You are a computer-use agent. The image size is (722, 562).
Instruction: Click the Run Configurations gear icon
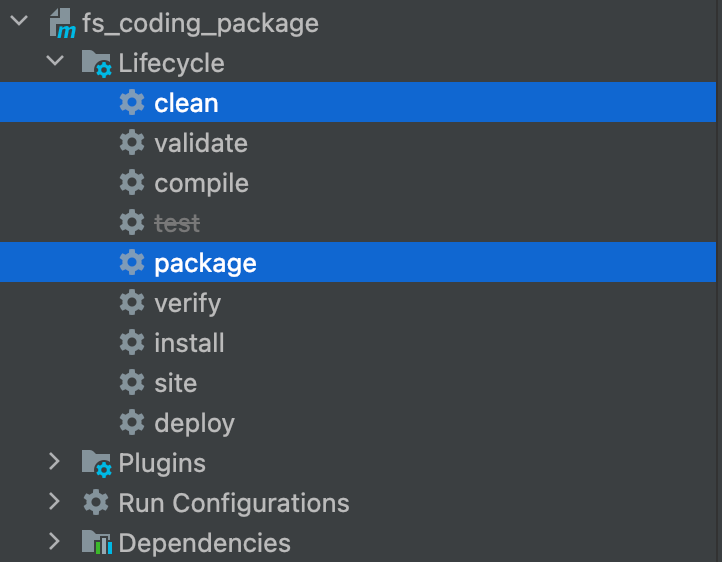[96, 503]
